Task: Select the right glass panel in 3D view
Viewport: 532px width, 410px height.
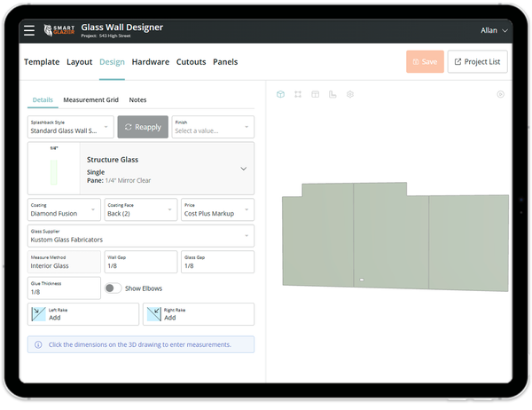Action: (468, 243)
